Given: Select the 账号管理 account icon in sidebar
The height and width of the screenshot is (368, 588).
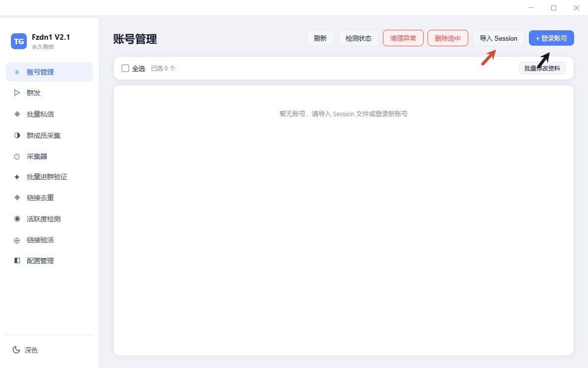Looking at the screenshot, I should click(16, 72).
